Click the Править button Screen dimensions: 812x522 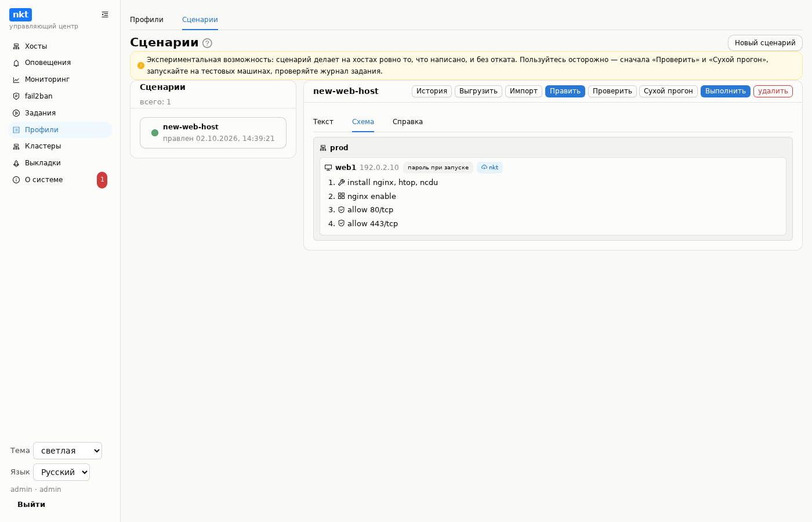point(565,92)
